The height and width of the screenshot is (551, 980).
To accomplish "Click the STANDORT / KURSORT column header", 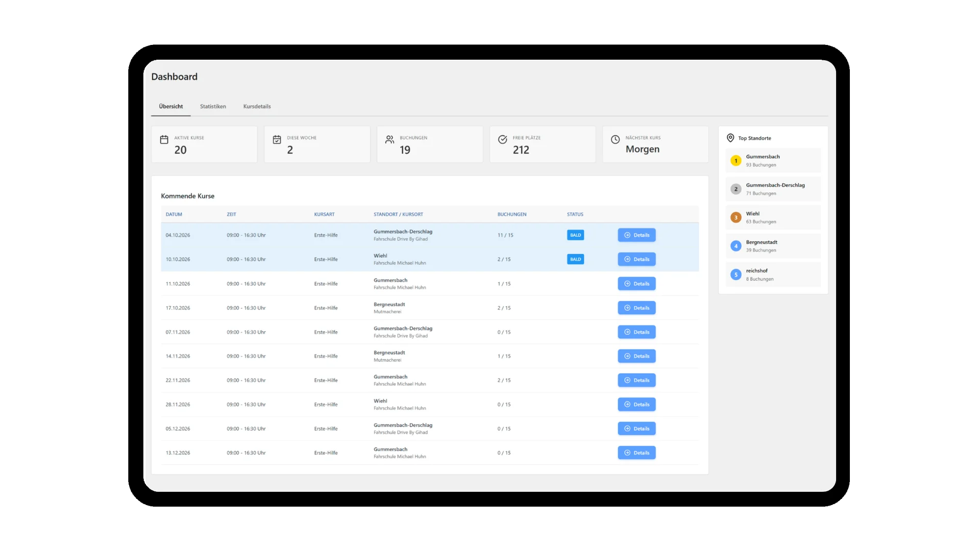I will click(398, 214).
